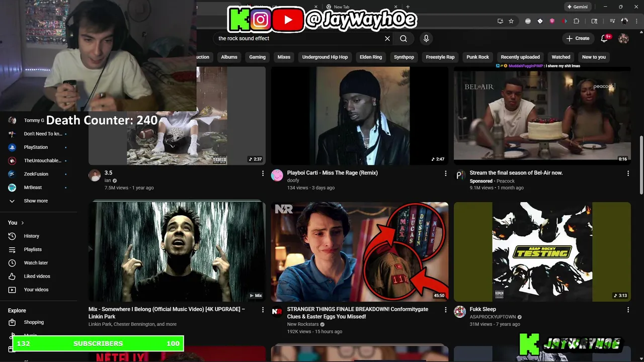This screenshot has height=362, width=644.
Task: Open the New Rockstars channel avatar
Action: (277, 312)
